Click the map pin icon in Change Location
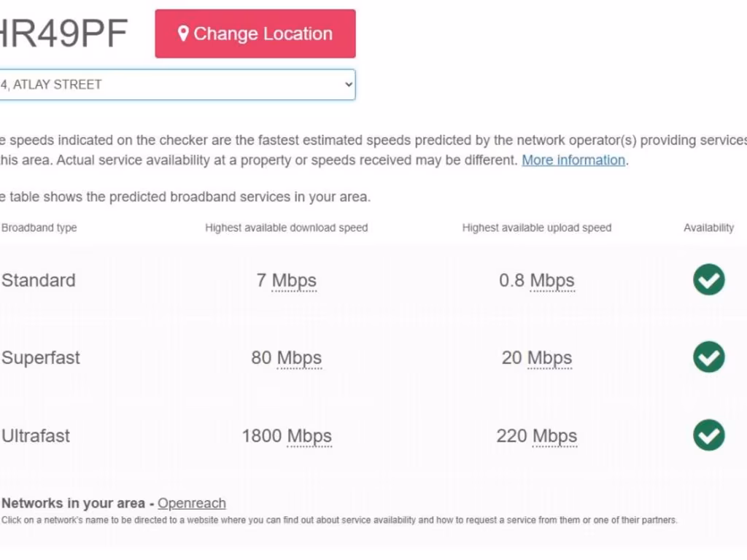The height and width of the screenshot is (560, 747). (183, 34)
